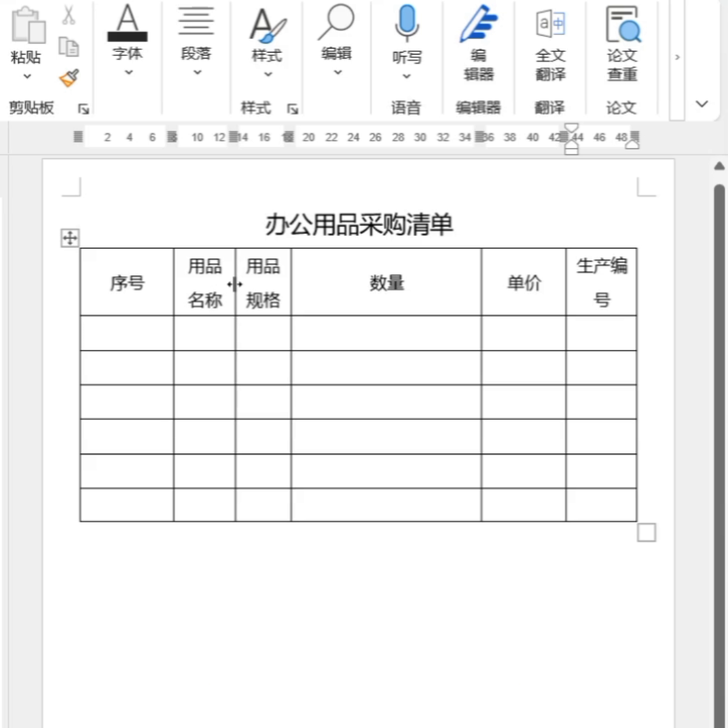Click the title 办公用品采购清单

tap(359, 224)
